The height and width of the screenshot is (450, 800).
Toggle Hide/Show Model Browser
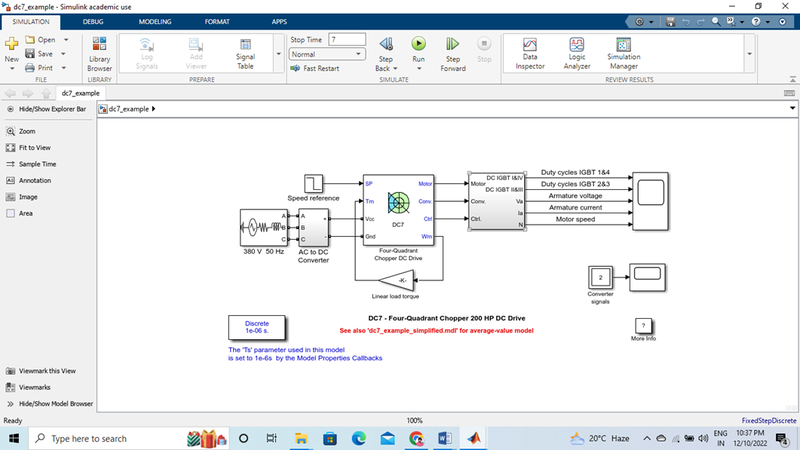[49, 404]
